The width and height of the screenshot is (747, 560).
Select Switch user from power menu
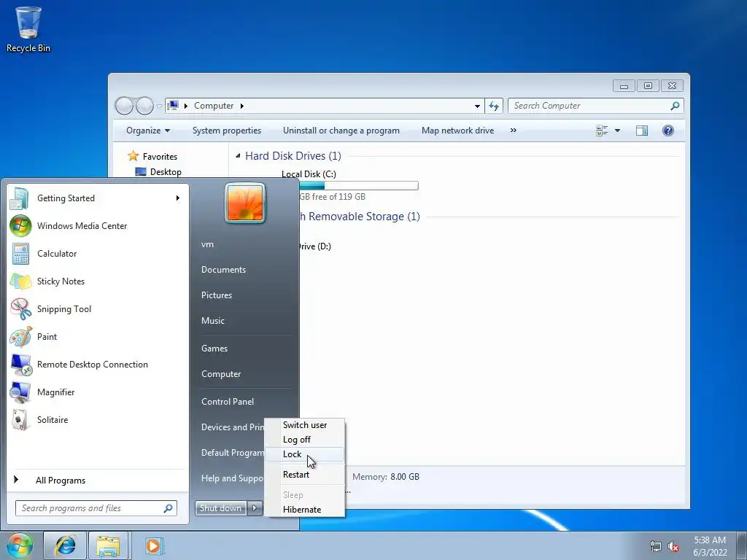tap(305, 425)
